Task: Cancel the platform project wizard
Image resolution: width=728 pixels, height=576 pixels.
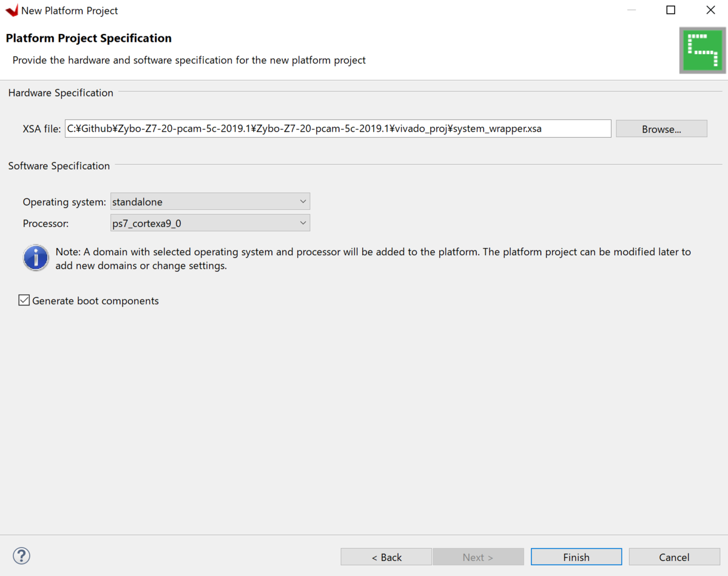Action: click(x=674, y=557)
